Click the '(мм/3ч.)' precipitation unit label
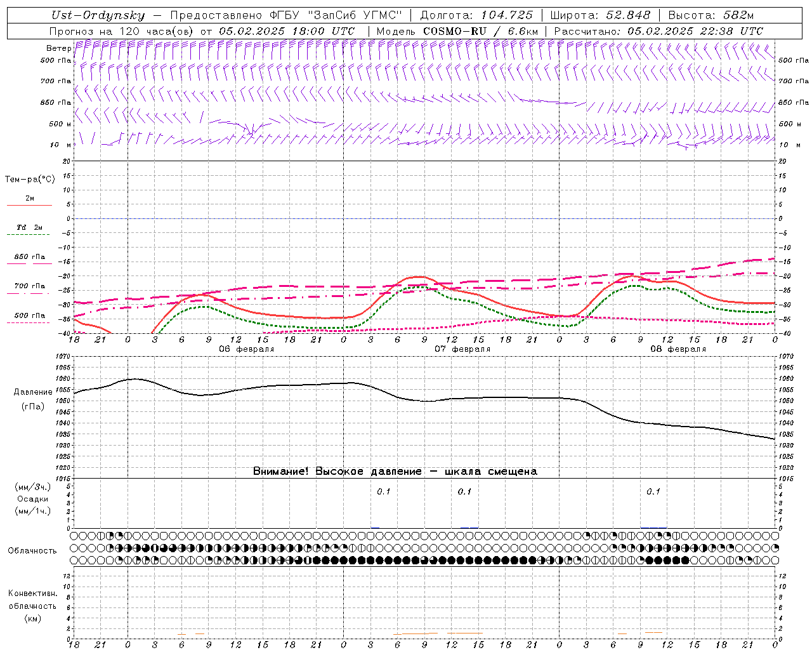The height and width of the screenshot is (650, 812). point(33,487)
